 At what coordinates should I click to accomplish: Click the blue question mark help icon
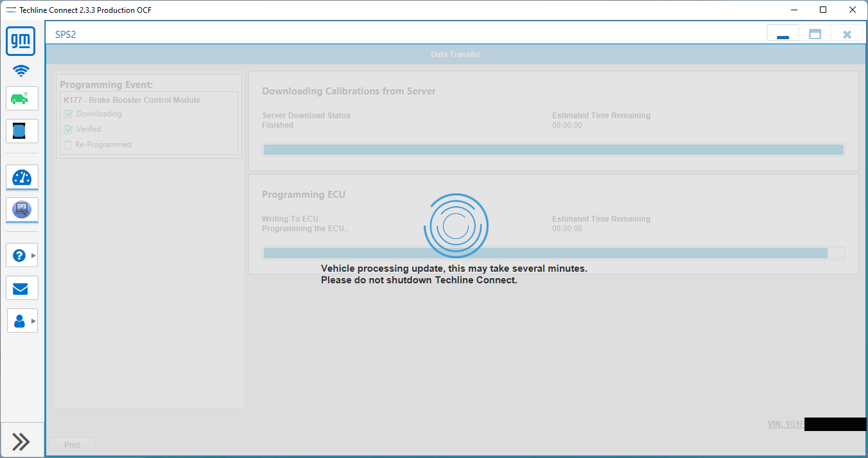19,256
